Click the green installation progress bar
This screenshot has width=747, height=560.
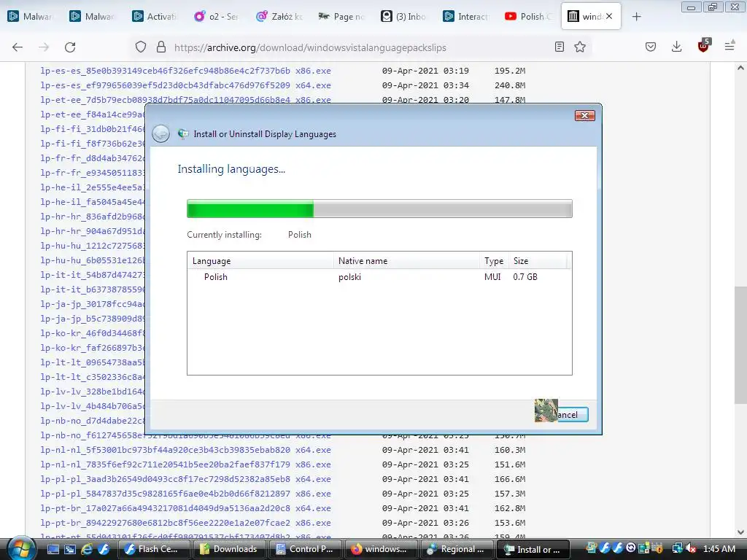point(379,209)
